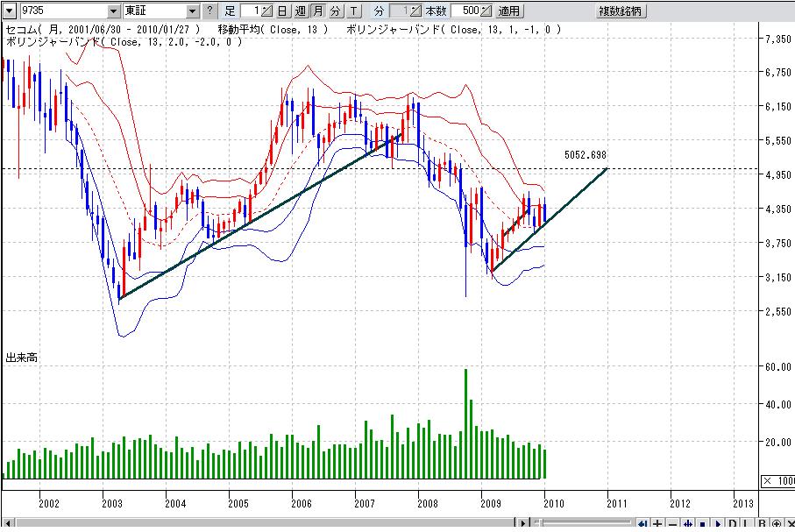Click the scroll-to-start arrow icon
The image size is (795, 532).
642,524
